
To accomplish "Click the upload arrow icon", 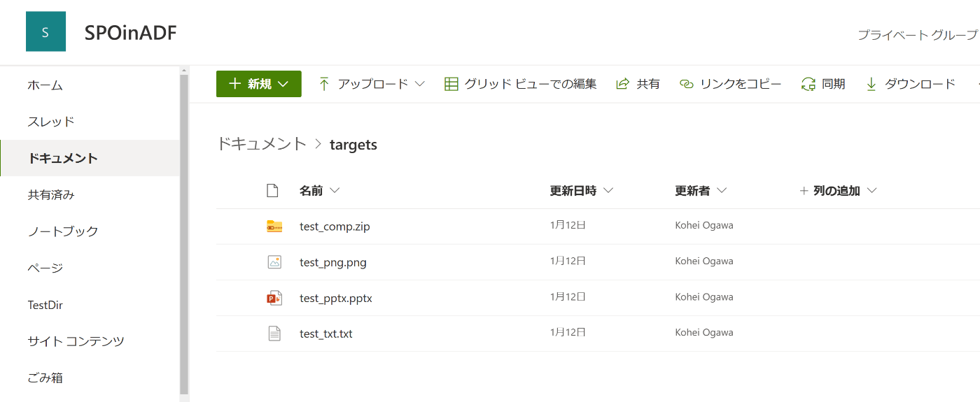I will point(324,84).
